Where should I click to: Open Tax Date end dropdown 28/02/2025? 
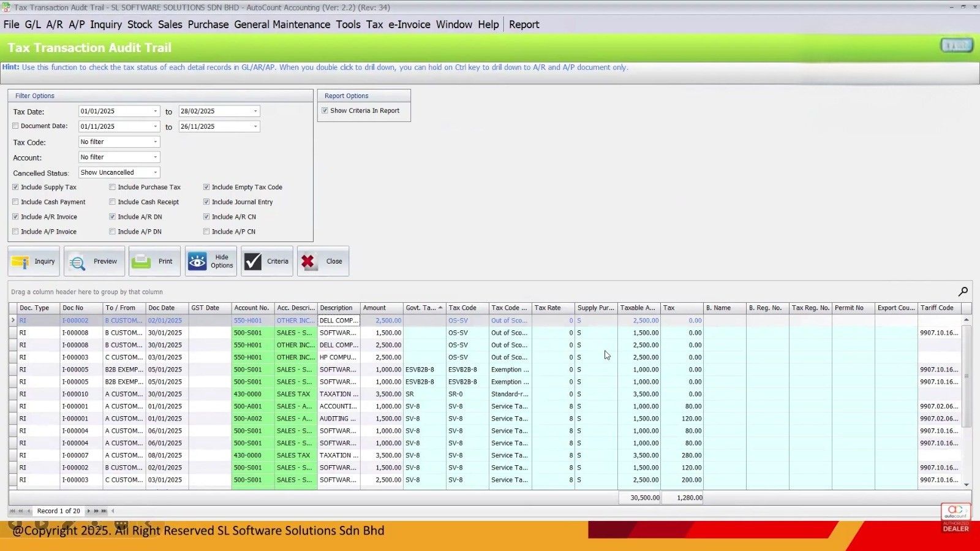click(x=255, y=111)
